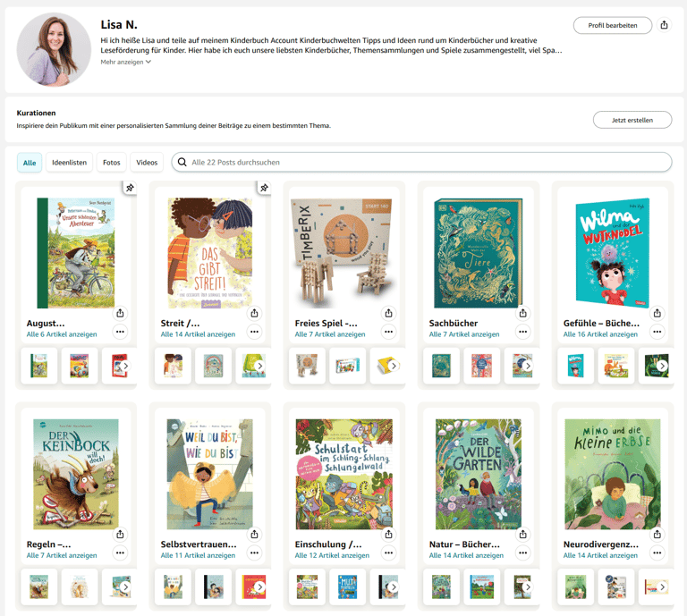The image size is (687, 616).
Task: Click Profil bearbeiten button
Action: 613,25
